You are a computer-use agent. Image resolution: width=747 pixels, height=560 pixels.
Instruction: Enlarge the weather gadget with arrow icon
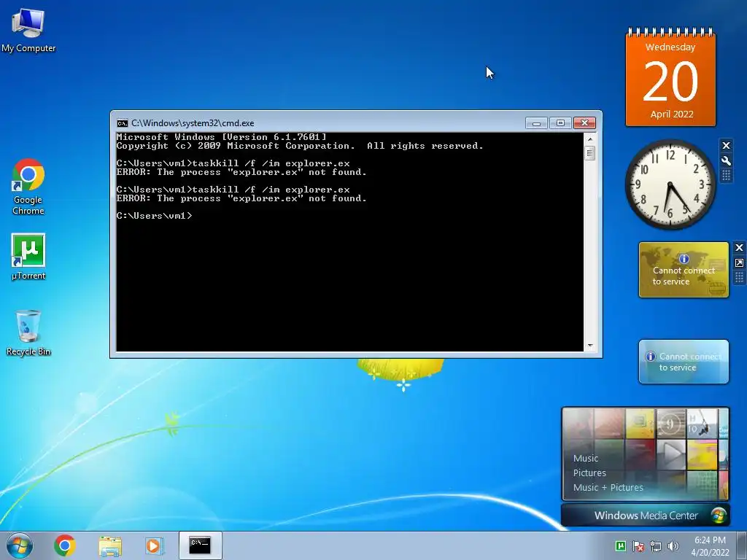739,262
